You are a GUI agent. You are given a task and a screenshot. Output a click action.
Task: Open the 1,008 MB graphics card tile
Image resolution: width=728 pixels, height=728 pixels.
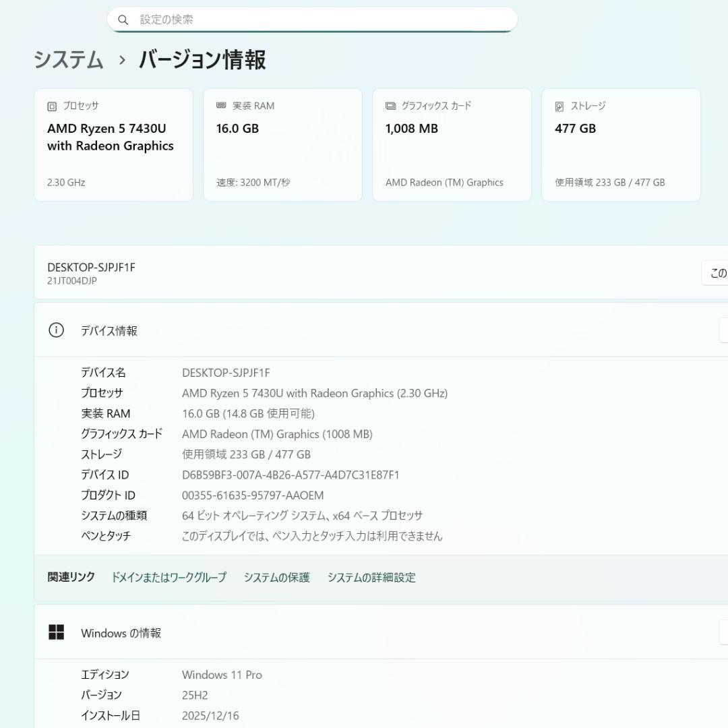coord(452,145)
